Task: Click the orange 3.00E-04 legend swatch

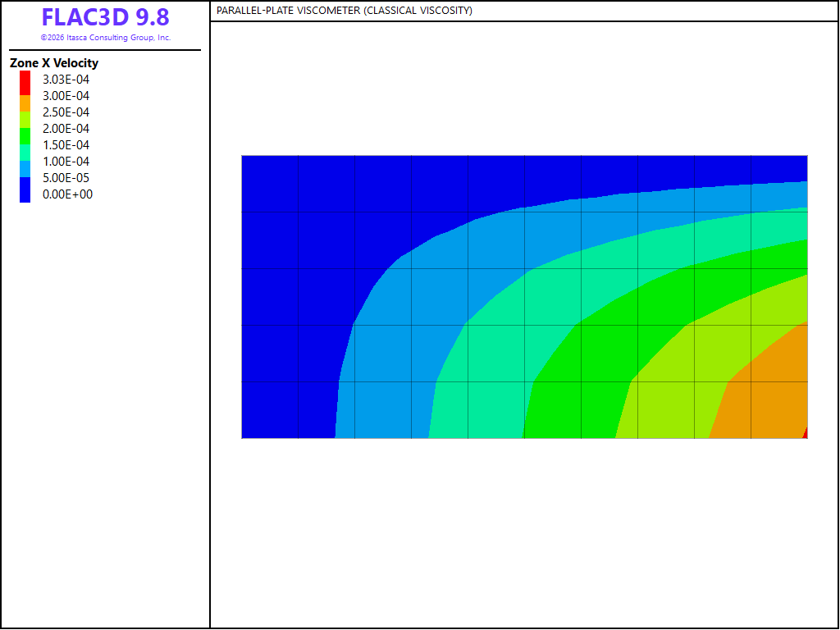Action: [25, 103]
